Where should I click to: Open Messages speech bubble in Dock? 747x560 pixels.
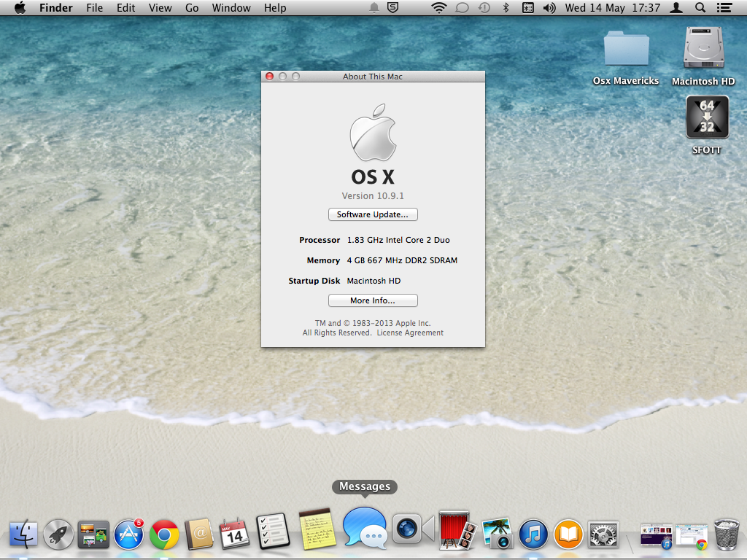click(x=365, y=526)
